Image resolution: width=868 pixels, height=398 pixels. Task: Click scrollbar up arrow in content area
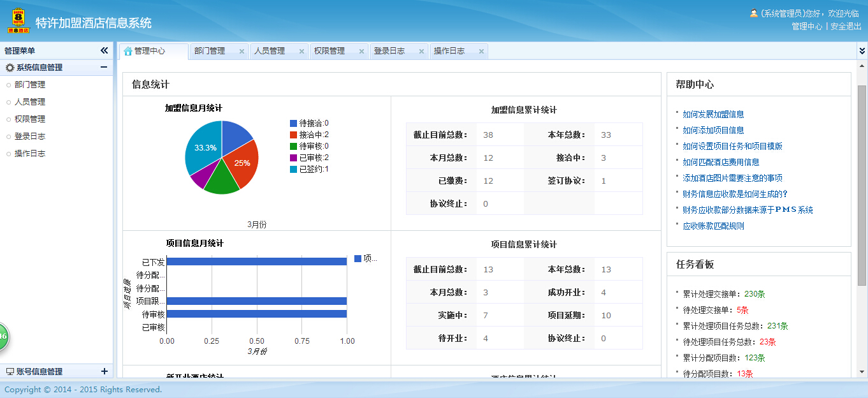(862, 66)
